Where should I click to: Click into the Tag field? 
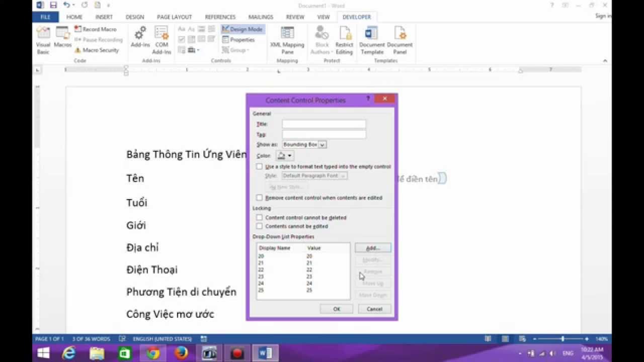pos(324,134)
